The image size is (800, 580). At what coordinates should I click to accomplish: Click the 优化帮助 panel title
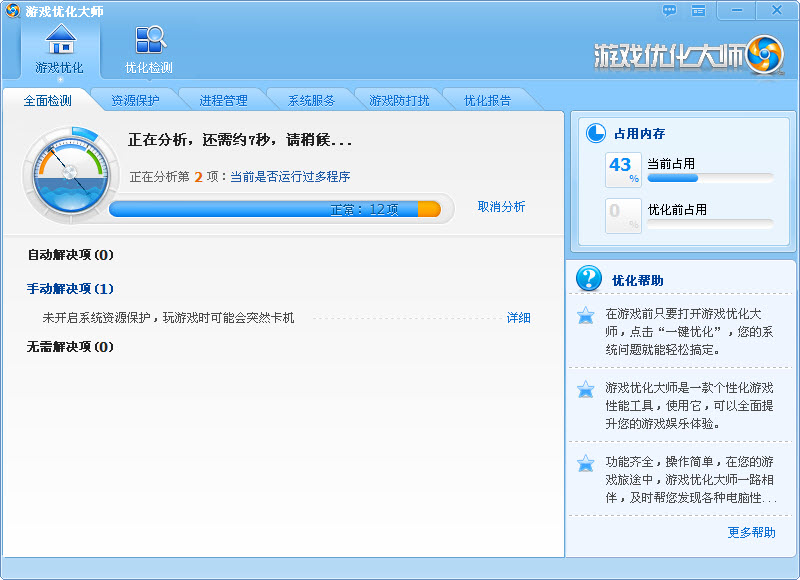638,281
